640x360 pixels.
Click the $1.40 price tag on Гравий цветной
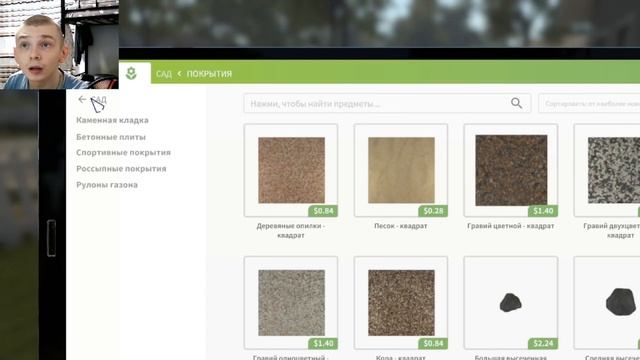point(543,211)
